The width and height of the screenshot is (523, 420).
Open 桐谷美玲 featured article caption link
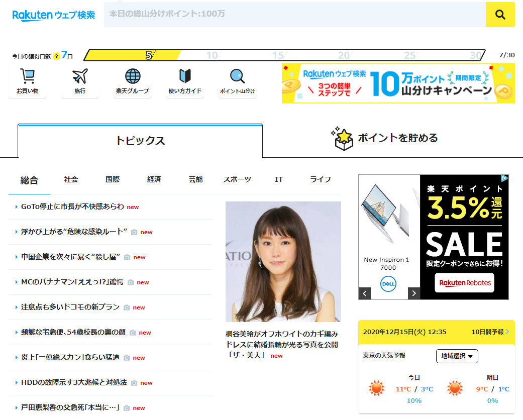click(x=282, y=344)
